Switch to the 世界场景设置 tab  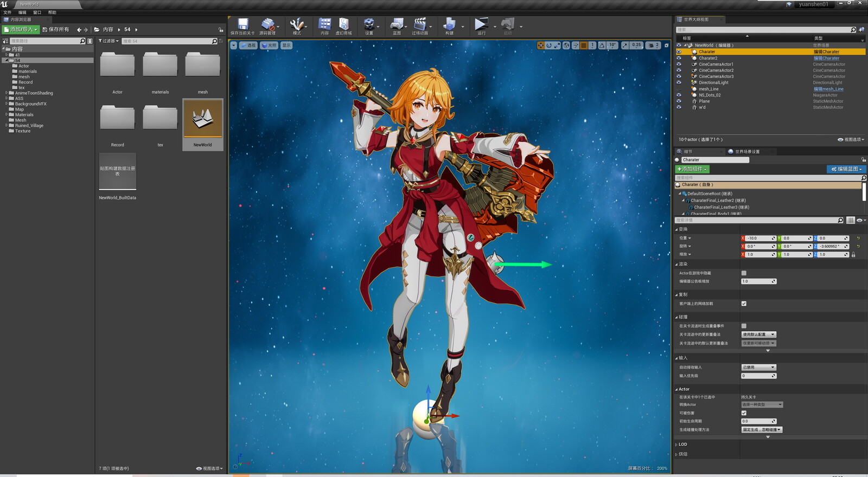coord(746,152)
